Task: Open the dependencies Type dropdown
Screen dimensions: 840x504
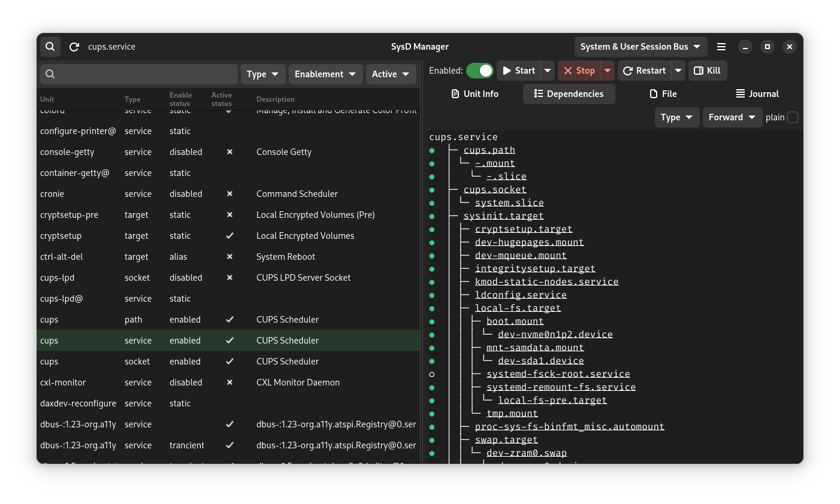Action: coord(676,117)
